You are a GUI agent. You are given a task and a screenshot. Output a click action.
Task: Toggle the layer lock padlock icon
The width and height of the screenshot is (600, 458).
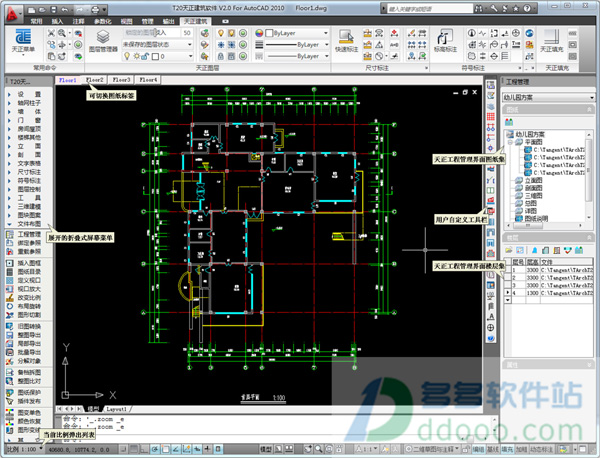145,56
